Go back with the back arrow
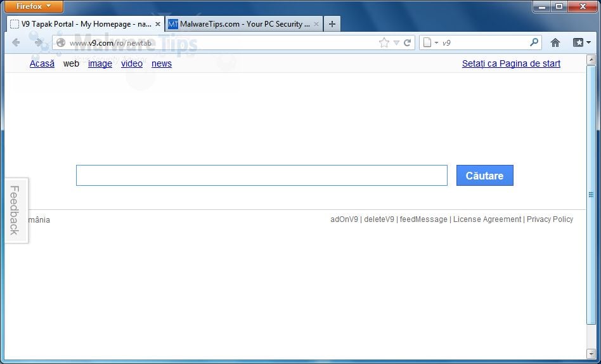This screenshot has height=364, width=601. [16, 42]
